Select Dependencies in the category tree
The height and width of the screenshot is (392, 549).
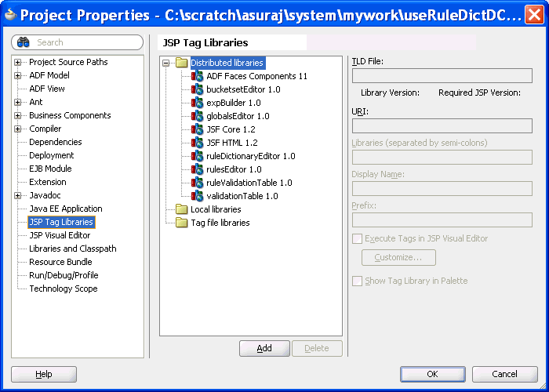click(56, 142)
